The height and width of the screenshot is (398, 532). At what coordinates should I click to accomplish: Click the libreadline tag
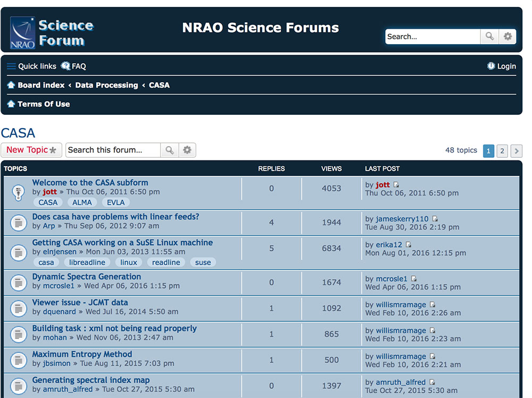[x=87, y=262]
